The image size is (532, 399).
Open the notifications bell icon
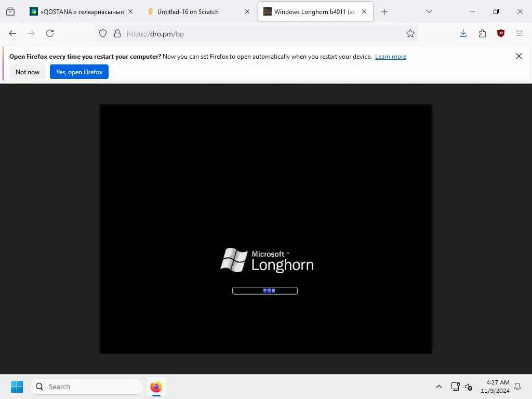[x=518, y=387]
